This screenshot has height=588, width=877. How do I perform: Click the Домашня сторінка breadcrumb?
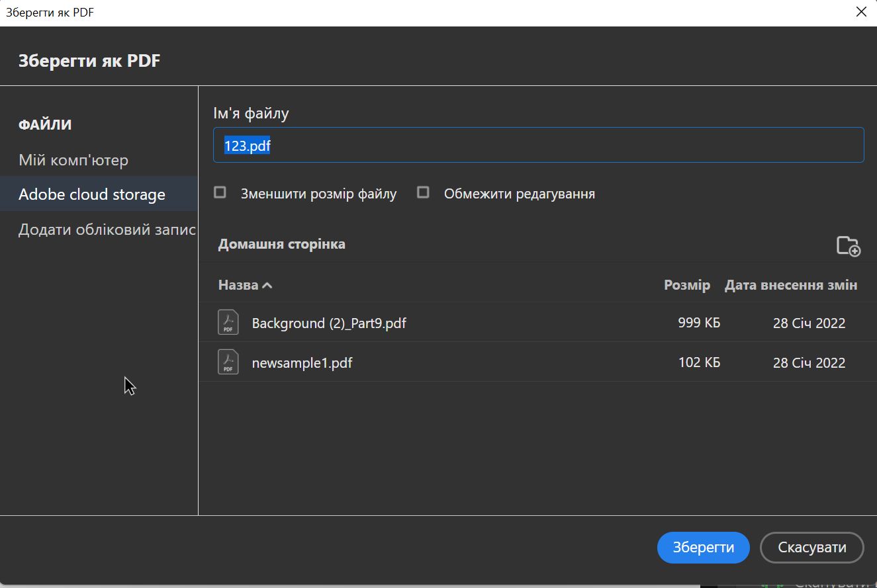281,244
